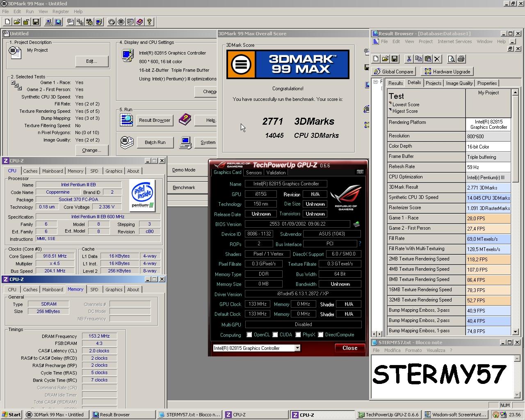Expand tree node in Result Browser left pane
This screenshot has width=525, height=420.
pos(375,82)
